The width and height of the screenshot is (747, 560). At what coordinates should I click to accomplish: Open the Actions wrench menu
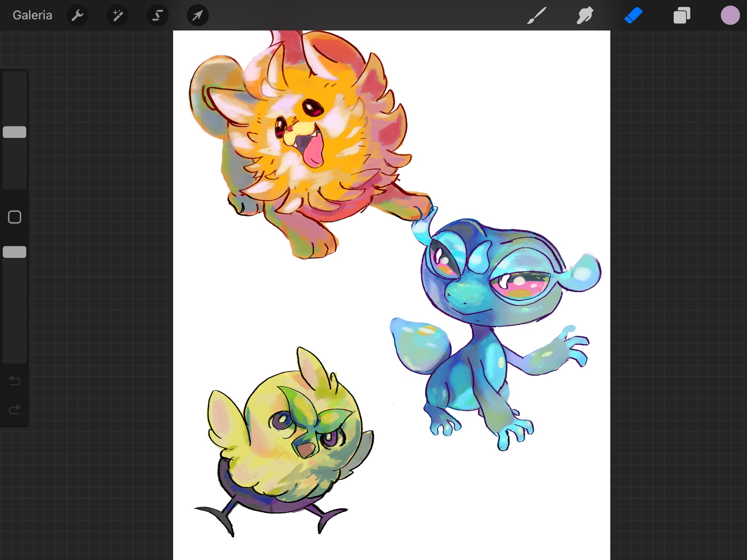(x=77, y=15)
